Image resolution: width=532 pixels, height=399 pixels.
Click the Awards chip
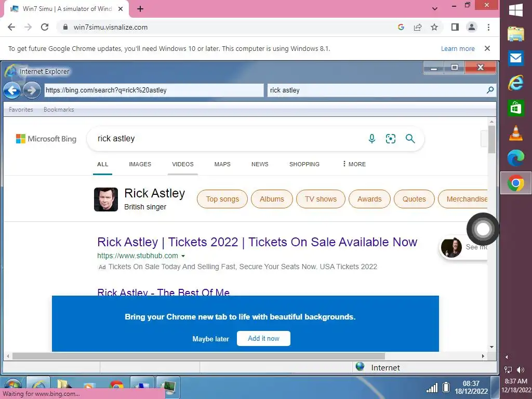[x=369, y=199]
